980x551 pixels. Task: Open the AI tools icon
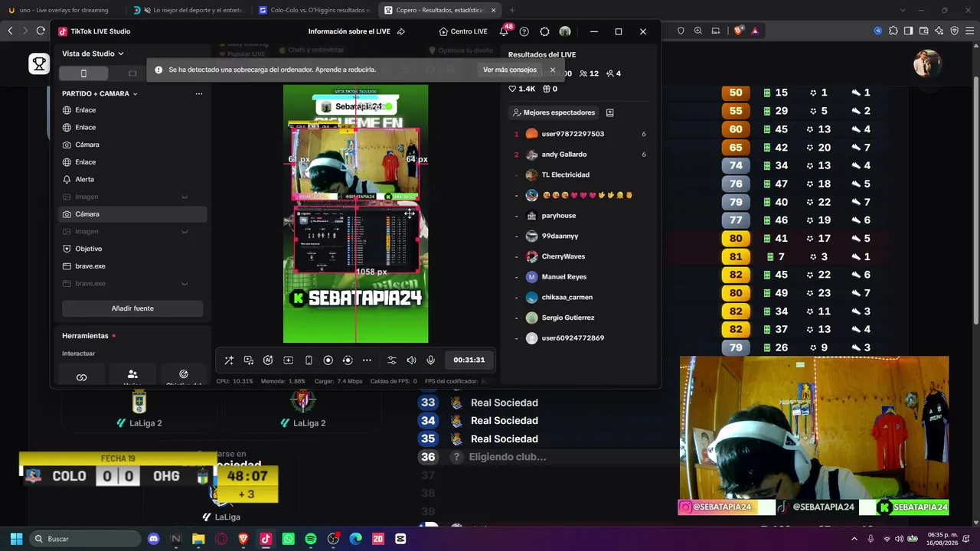pos(268,360)
